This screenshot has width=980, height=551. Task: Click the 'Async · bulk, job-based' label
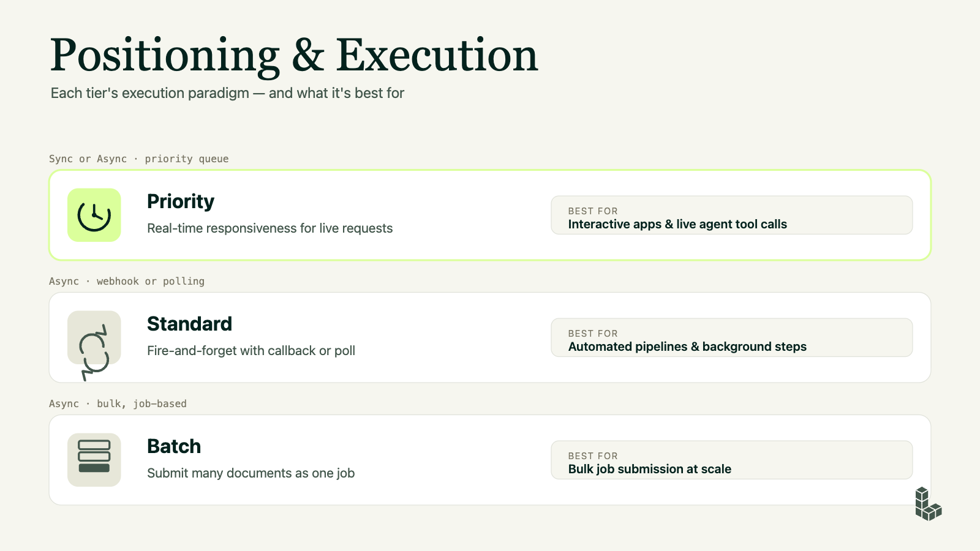click(118, 403)
